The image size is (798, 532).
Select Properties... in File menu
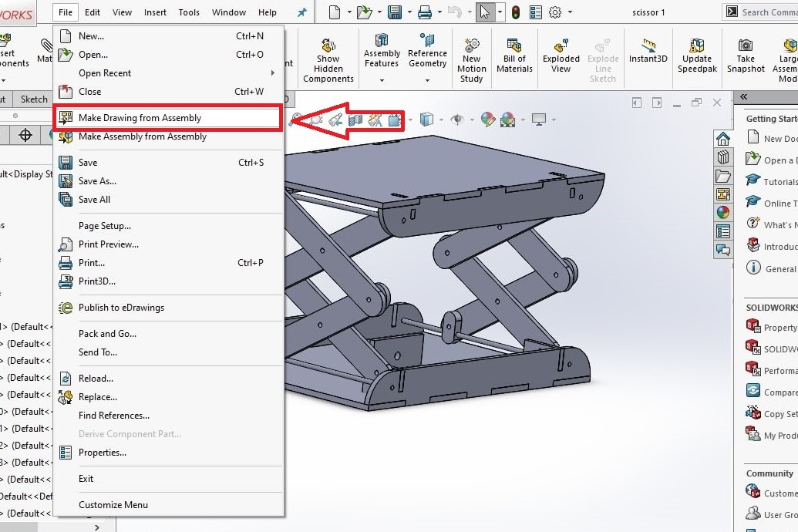tap(168, 452)
